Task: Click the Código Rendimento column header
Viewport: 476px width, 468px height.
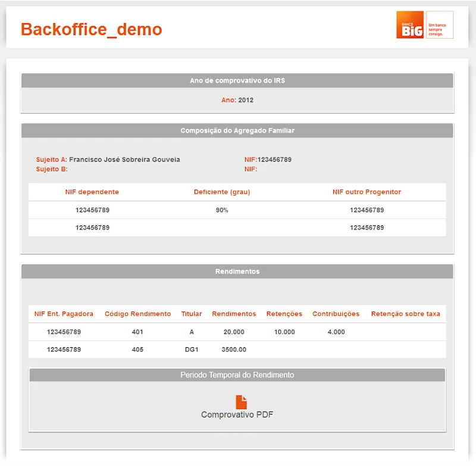Action: (138, 314)
